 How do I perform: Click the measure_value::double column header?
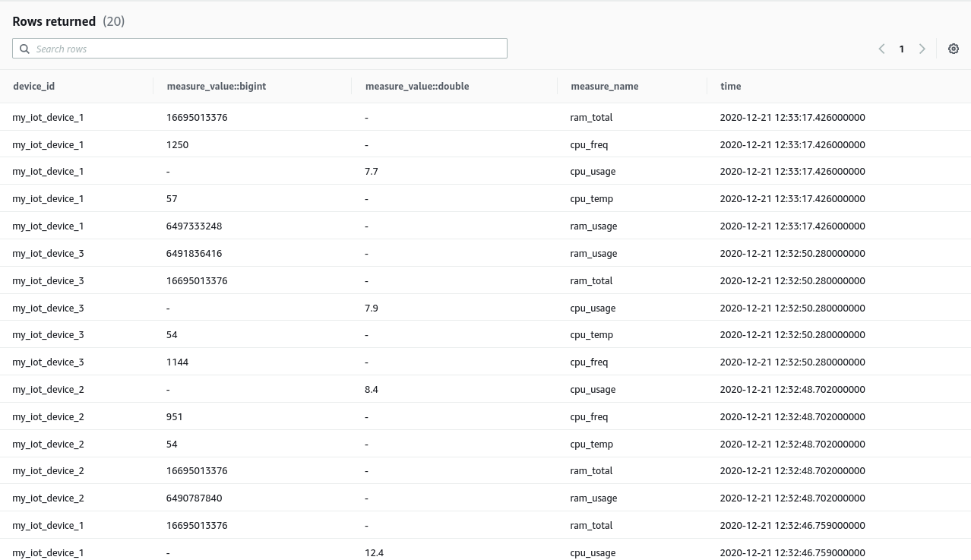coord(417,86)
